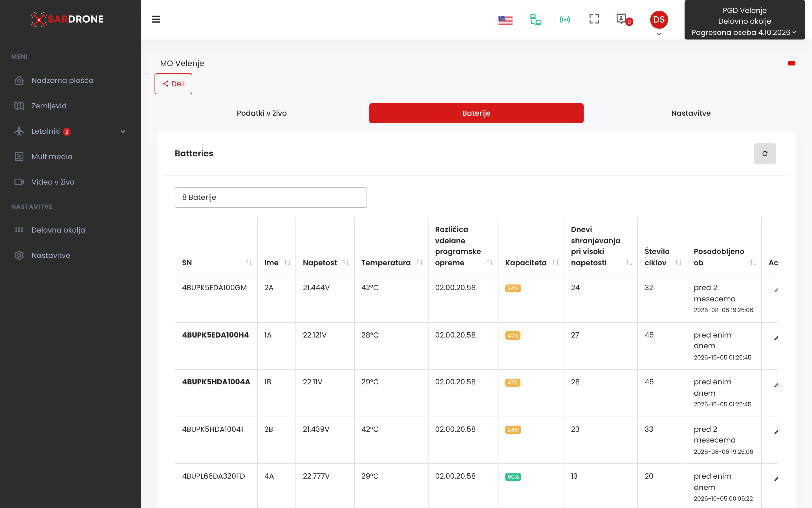Screen dimensions: 812x508
Task: Open the DS user avatar menu
Action: (659, 20)
